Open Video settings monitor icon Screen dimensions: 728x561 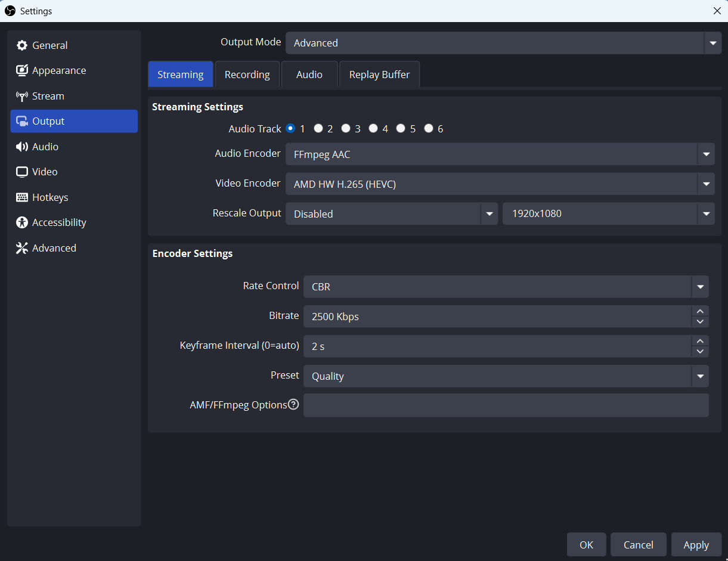[x=22, y=172]
